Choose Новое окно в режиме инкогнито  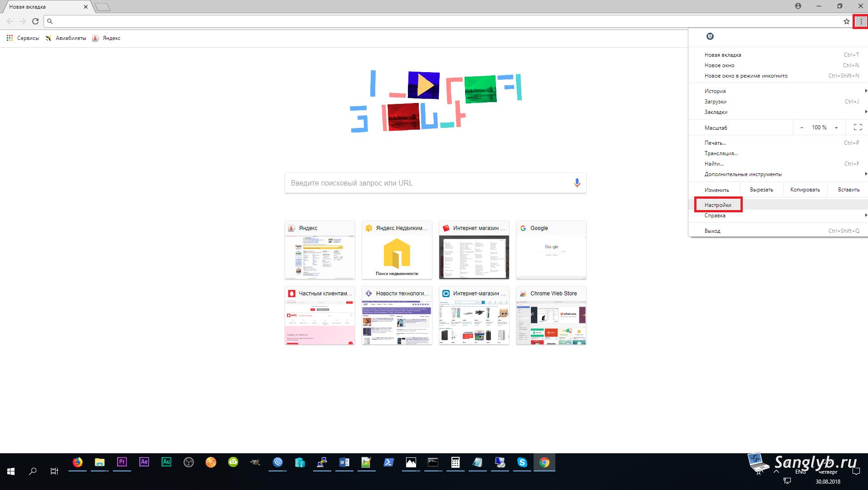pos(778,76)
